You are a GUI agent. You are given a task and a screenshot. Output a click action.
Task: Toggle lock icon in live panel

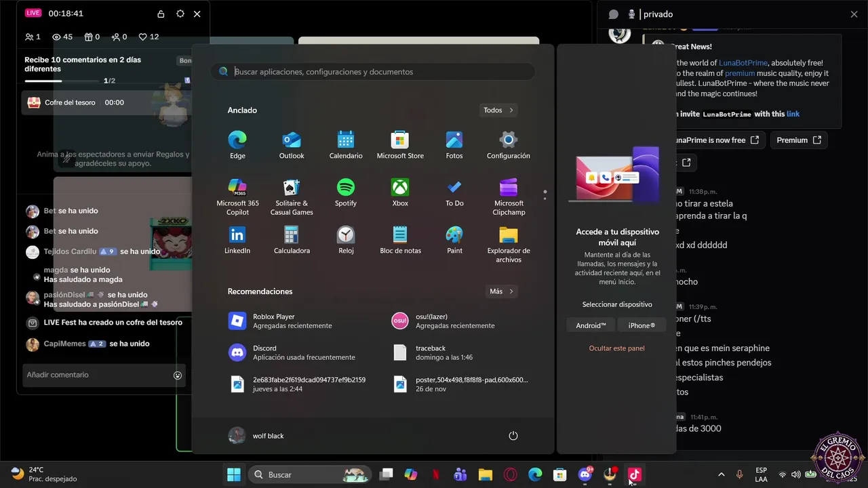coord(161,14)
